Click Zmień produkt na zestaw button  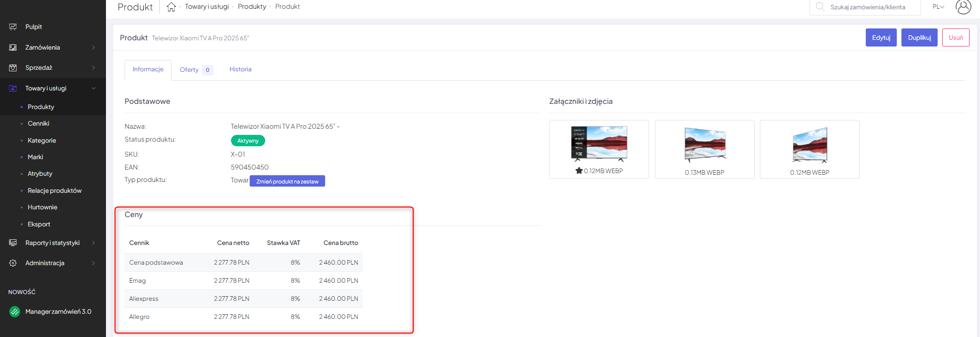pyautogui.click(x=287, y=181)
